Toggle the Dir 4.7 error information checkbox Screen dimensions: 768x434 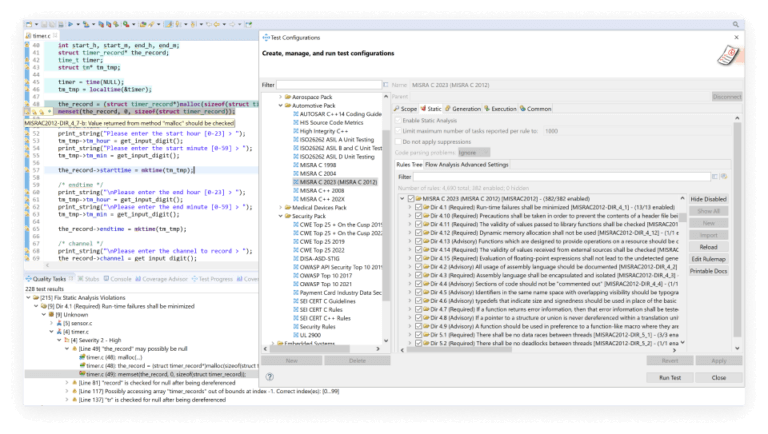coord(418,310)
